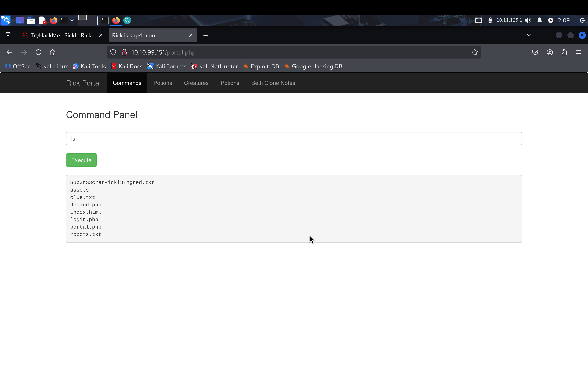Open the Potions link after Creatures
The height and width of the screenshot is (382, 588).
pos(230,83)
